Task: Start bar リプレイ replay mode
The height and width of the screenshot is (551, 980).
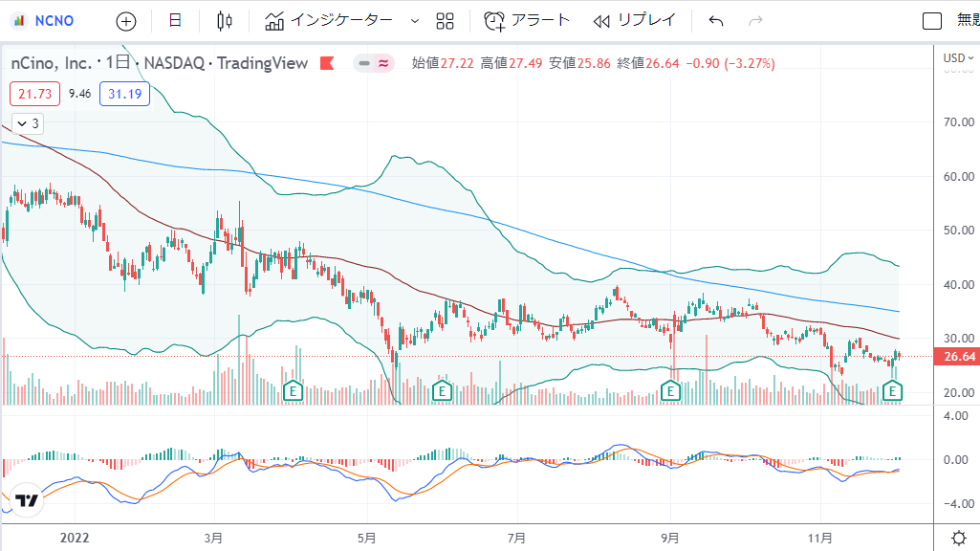Action: click(635, 21)
